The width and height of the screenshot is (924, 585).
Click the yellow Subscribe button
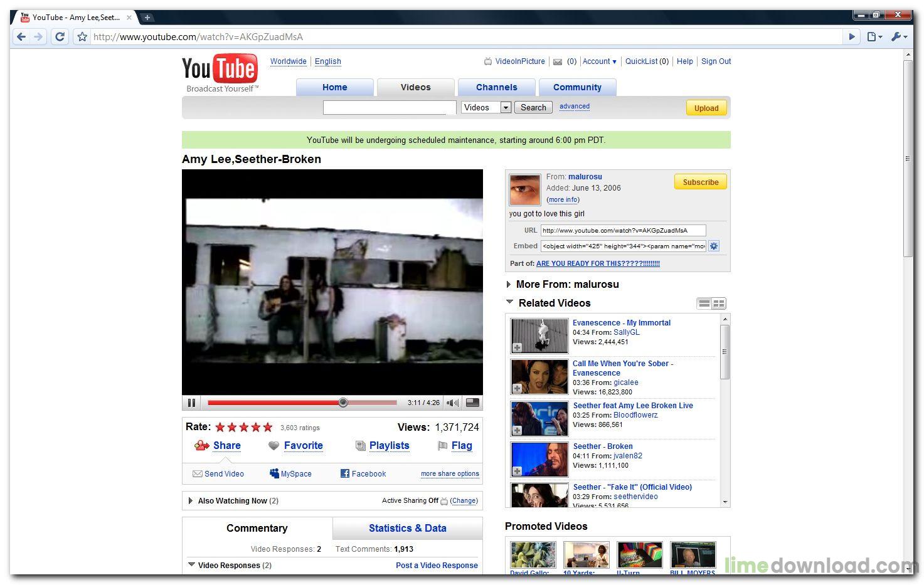[x=700, y=182]
